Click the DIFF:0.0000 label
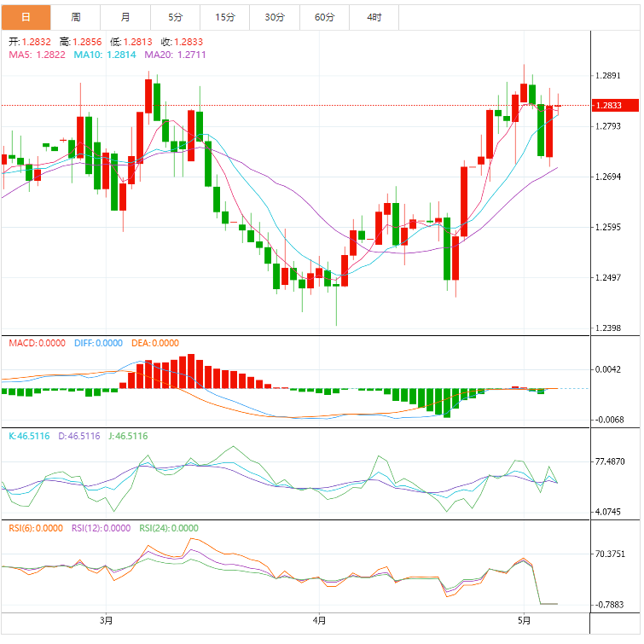Image resolution: width=644 pixels, height=644 pixels. (98, 343)
